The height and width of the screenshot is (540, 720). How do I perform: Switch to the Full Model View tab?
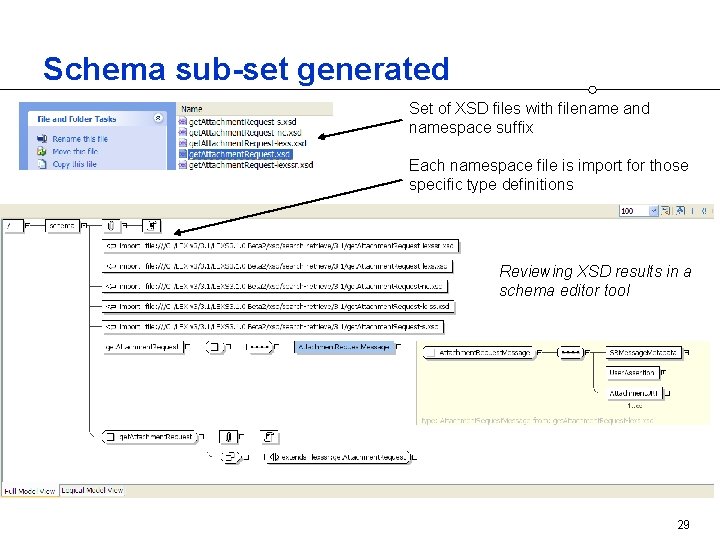(x=30, y=491)
